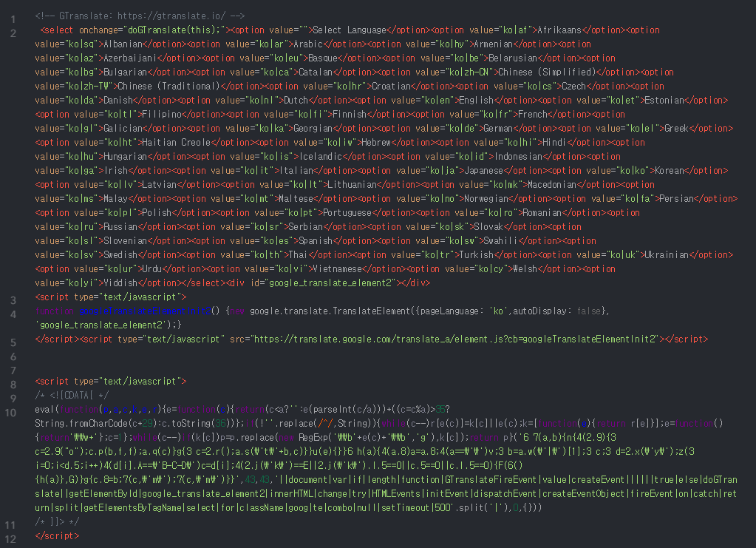
Task: Click the word 'Azerbaijani'
Action: pos(130,58)
